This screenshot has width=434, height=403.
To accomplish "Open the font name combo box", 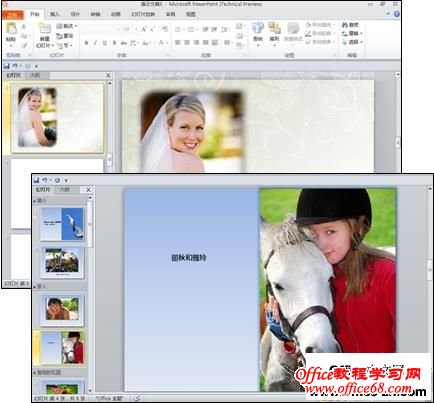I will [x=101, y=29].
